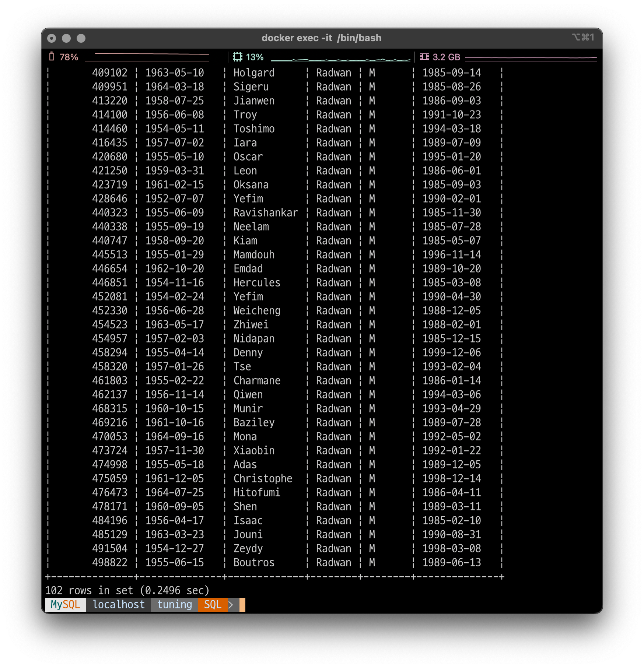Viewport: 644px width, 668px height.
Task: Click the tuning schema prompt segment
Action: [175, 605]
